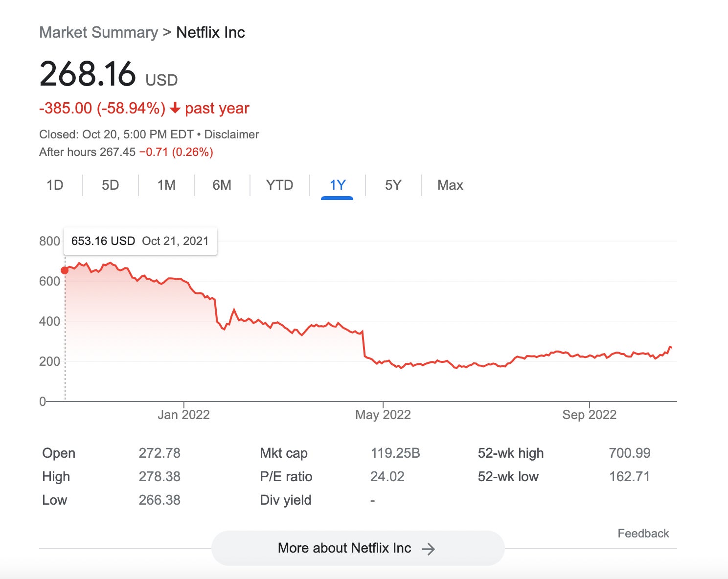Click the Feedback link
This screenshot has width=728, height=579.
tap(643, 534)
